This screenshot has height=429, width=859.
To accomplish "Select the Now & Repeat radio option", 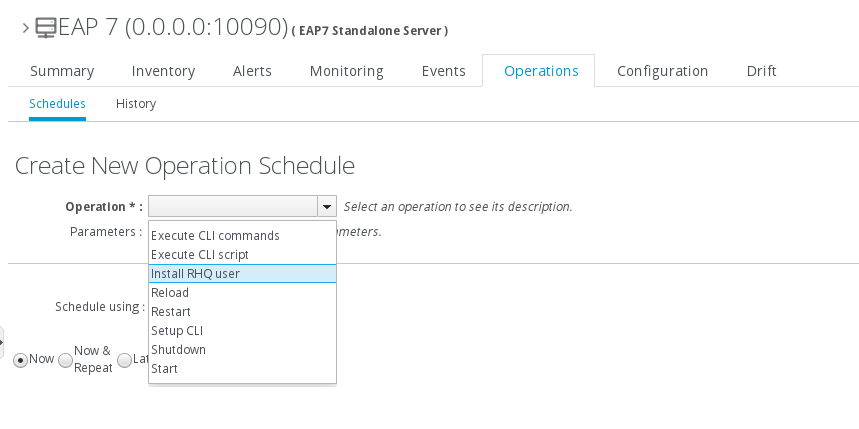I will pos(66,360).
